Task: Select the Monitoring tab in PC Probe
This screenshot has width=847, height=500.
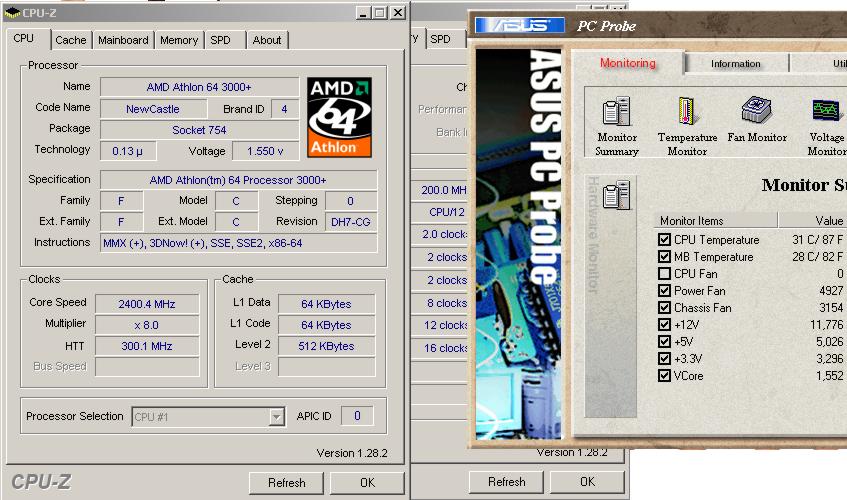Action: tap(628, 63)
